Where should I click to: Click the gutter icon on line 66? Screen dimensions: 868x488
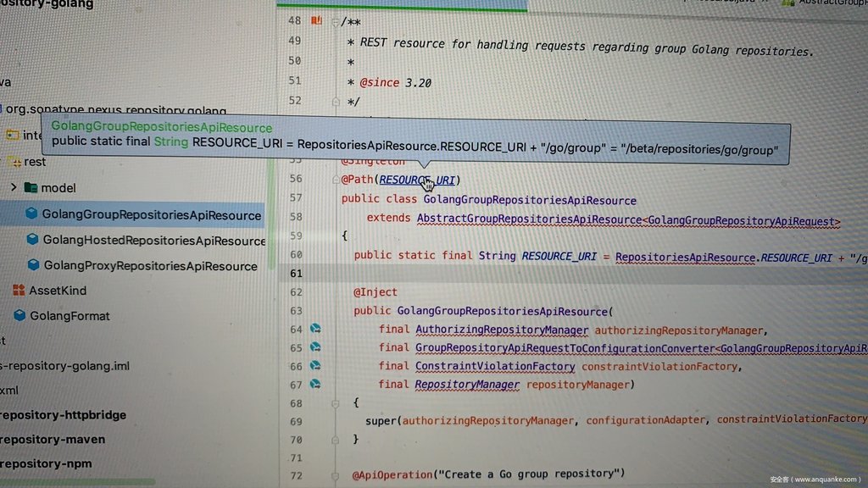coord(315,366)
